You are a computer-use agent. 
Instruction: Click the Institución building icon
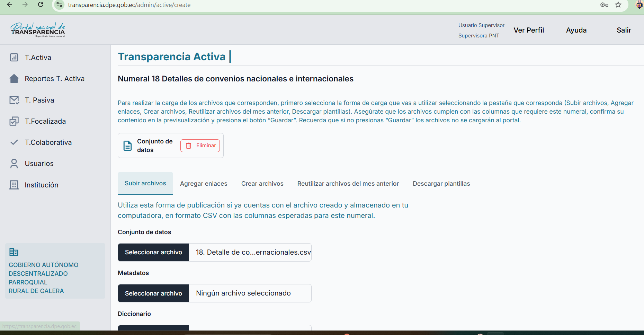point(14,185)
